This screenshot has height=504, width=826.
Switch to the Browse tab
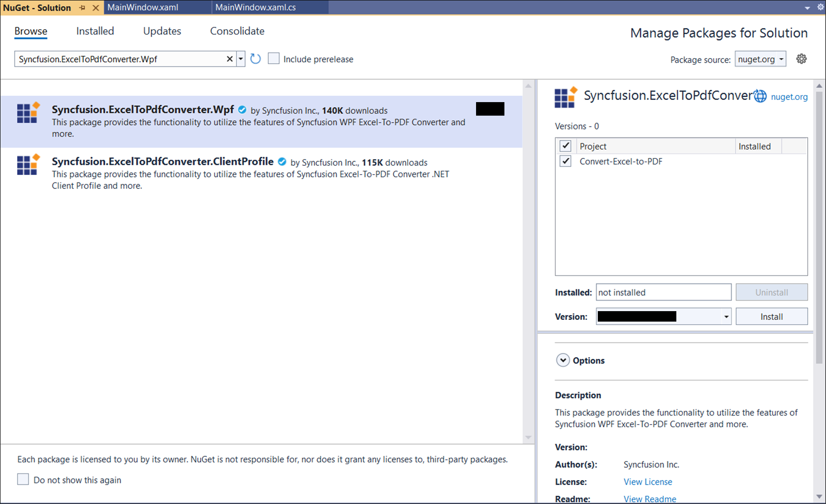(x=31, y=31)
